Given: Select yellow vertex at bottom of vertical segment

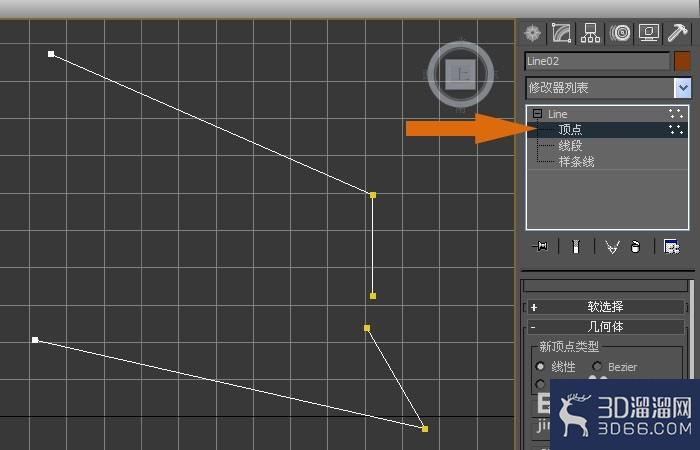Looking at the screenshot, I should click(x=373, y=296).
